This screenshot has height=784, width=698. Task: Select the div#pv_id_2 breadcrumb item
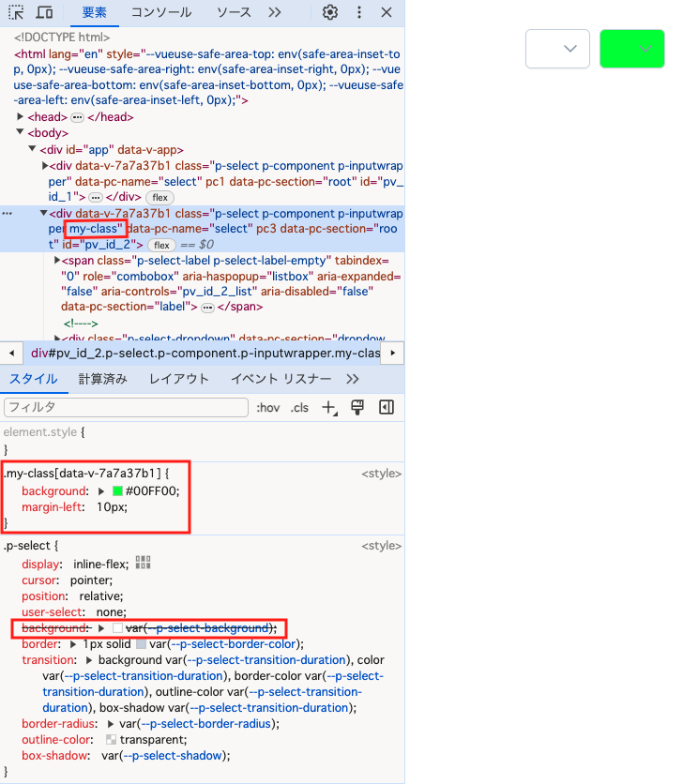205,353
